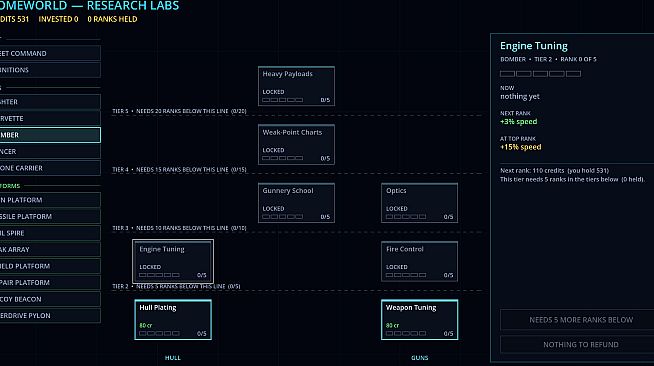Select the Gunnery School research node
The width and height of the screenshot is (654, 366).
(x=296, y=203)
